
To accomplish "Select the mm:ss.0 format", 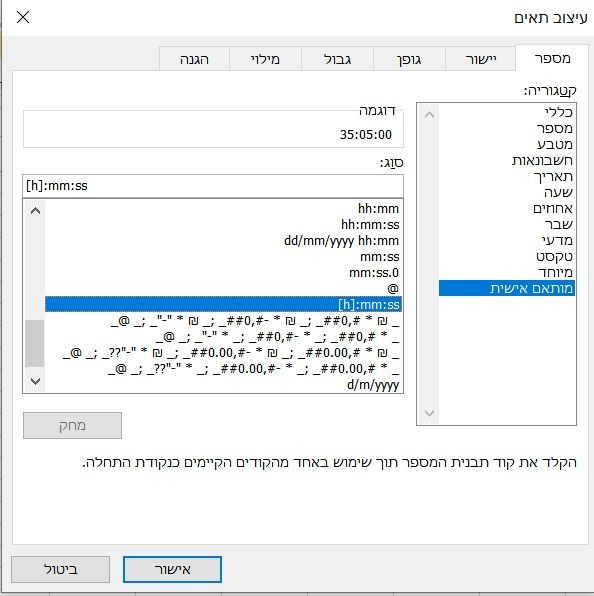I will [x=223, y=273].
